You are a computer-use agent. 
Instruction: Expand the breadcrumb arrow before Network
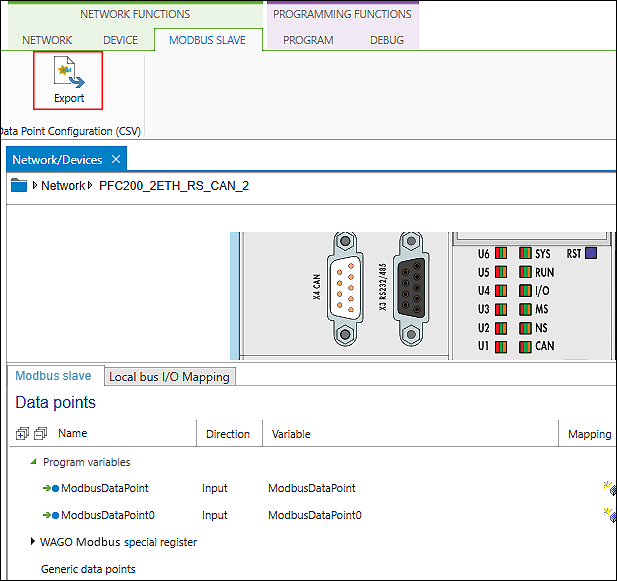(x=35, y=185)
